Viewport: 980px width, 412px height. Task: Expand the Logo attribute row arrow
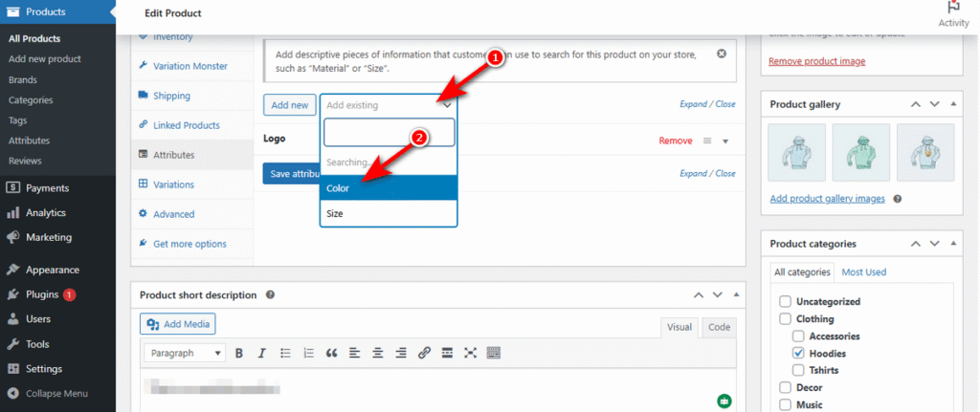tap(725, 141)
